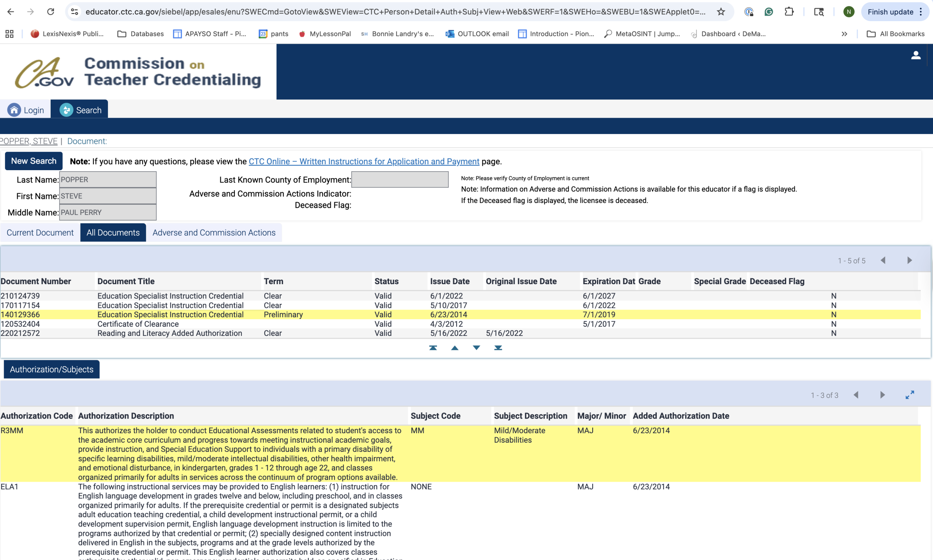Switch to the Current Document tab

click(40, 232)
